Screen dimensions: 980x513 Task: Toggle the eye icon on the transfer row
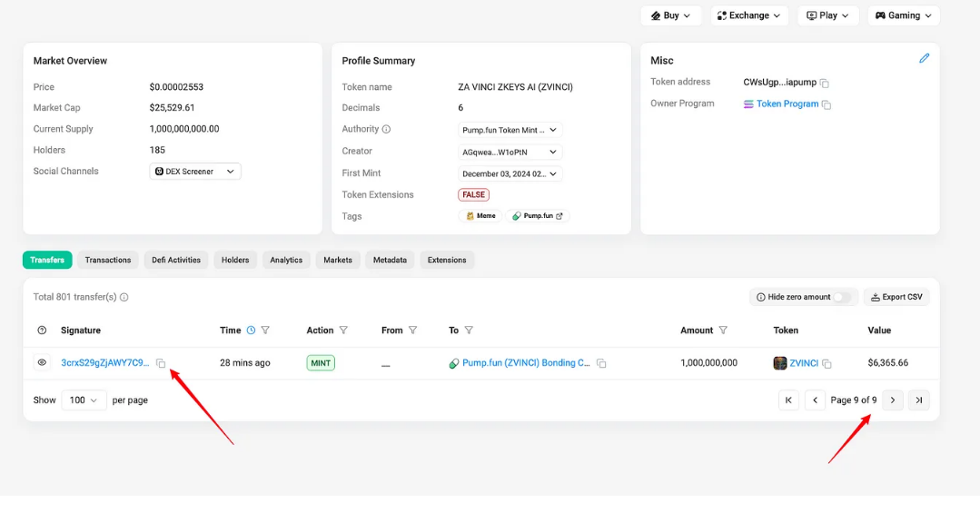click(42, 362)
